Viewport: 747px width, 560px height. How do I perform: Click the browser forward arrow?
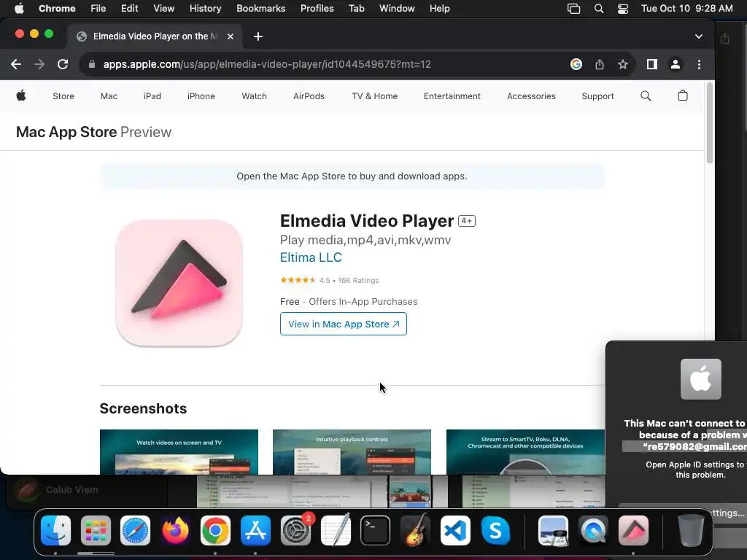click(x=39, y=64)
